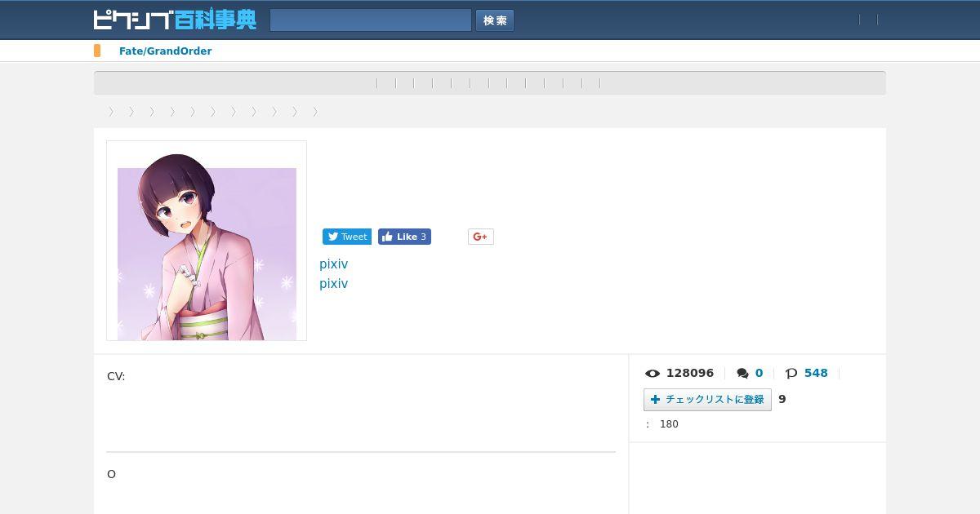Open the second pixiv link

pyautogui.click(x=333, y=283)
